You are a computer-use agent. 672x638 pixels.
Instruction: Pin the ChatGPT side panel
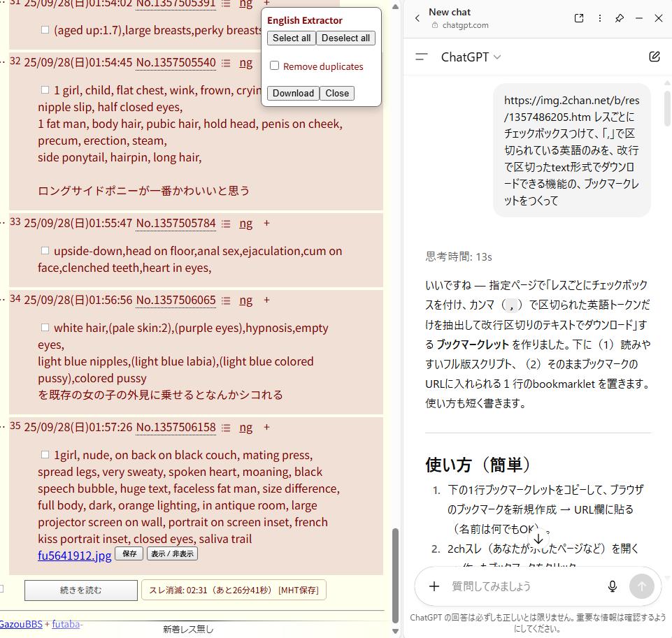620,18
